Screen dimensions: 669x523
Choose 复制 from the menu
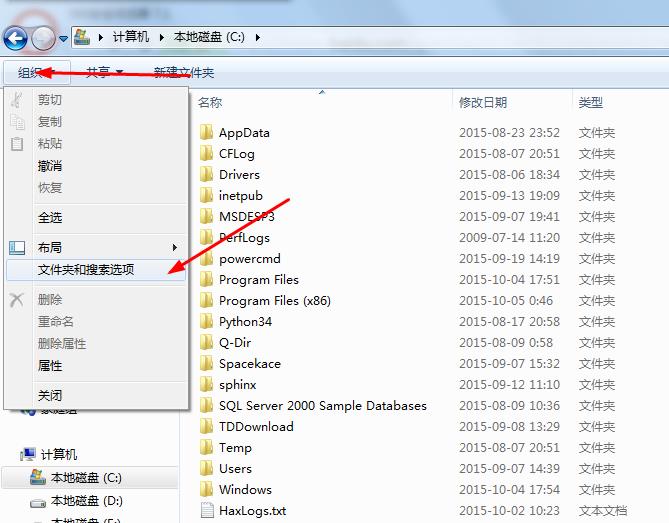tap(50, 122)
